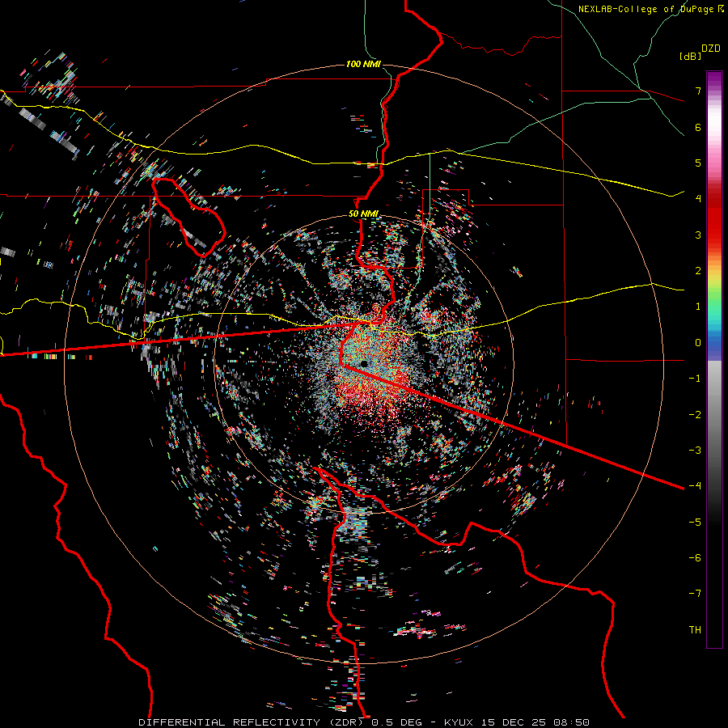Select the -3 value on the dB scale
The width and height of the screenshot is (728, 728).
695,451
